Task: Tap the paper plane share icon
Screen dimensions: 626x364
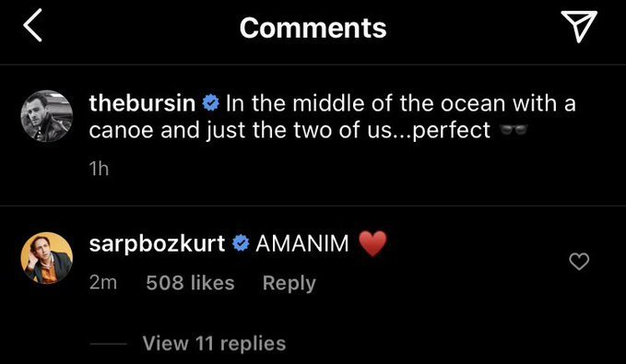Action: 578,27
